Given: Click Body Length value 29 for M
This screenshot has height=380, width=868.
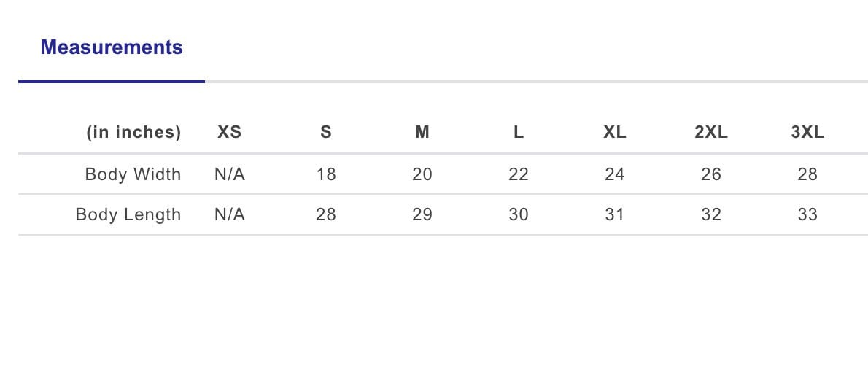Looking at the screenshot, I should (422, 214).
